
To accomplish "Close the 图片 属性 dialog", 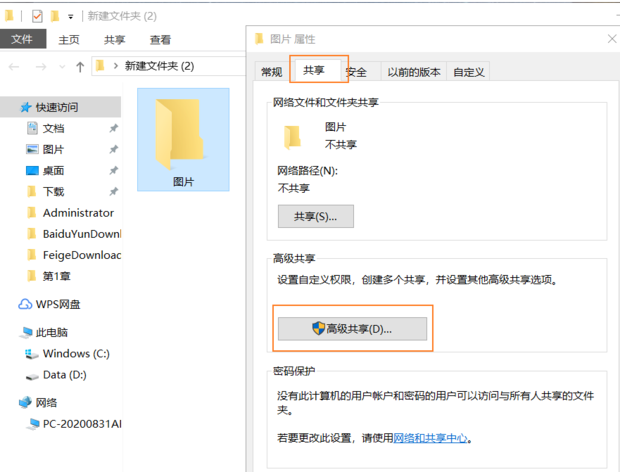I will click(x=612, y=39).
